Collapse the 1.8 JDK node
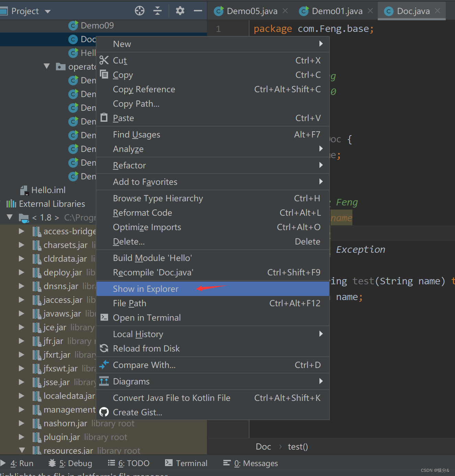This screenshot has height=476, width=455. (x=9, y=217)
